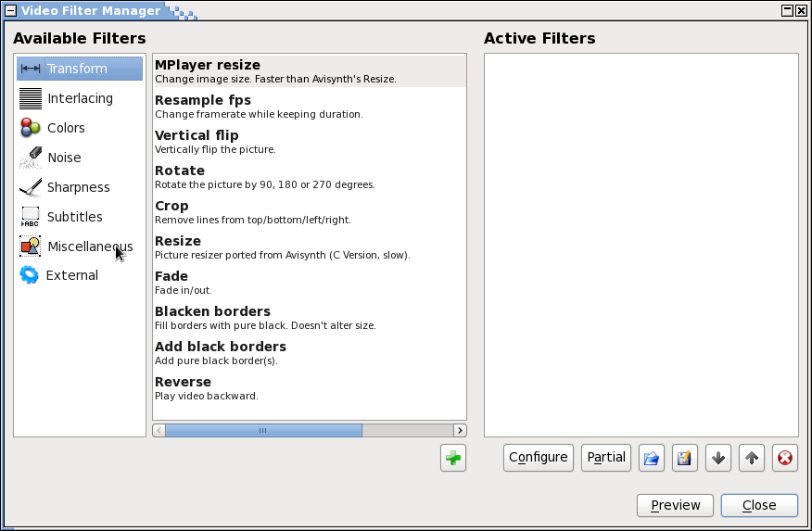Open the Colors filter category

[80, 128]
